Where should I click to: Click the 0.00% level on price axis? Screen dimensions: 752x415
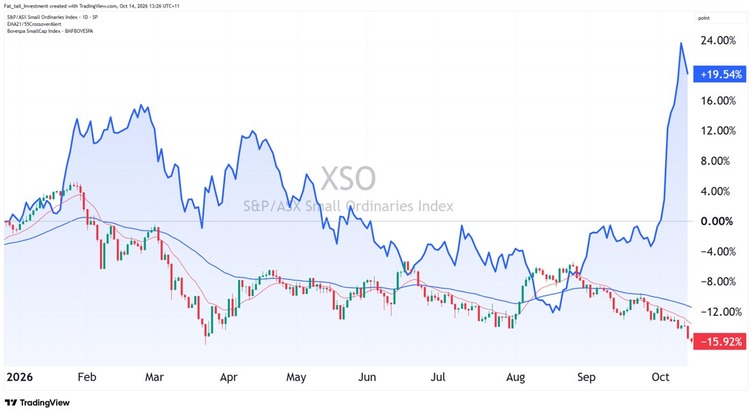pyautogui.click(x=717, y=221)
